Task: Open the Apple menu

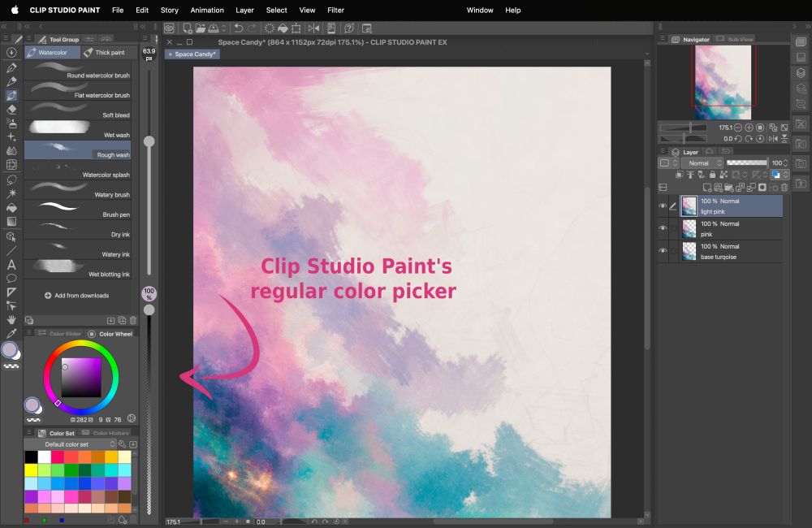Action: tap(15, 10)
